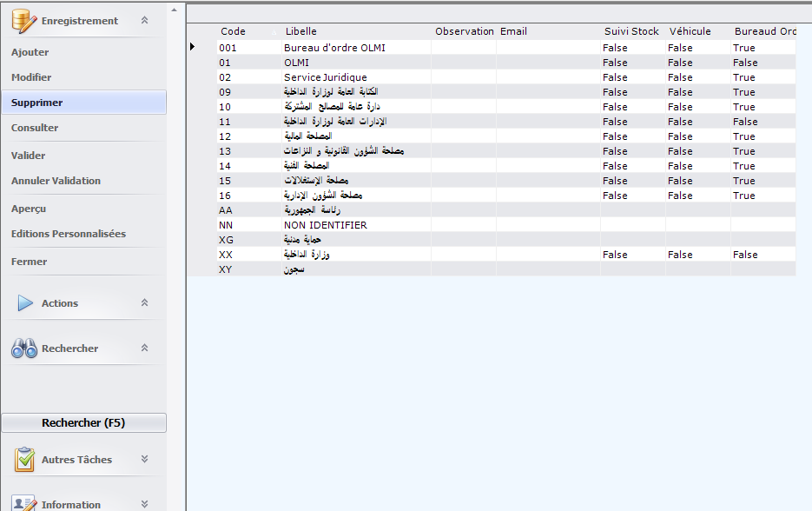This screenshot has height=511, width=812.
Task: Click the Autres Tâches clipboard icon
Action: click(x=24, y=460)
